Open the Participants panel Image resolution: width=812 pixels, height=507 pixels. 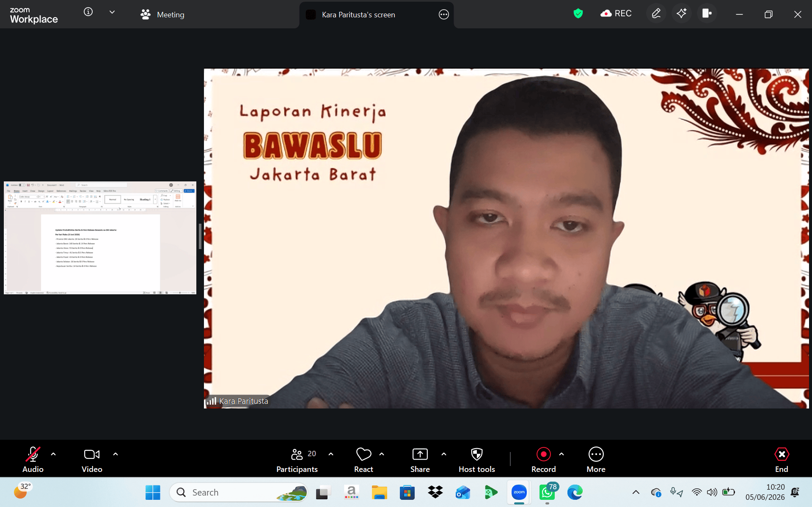coord(297,460)
